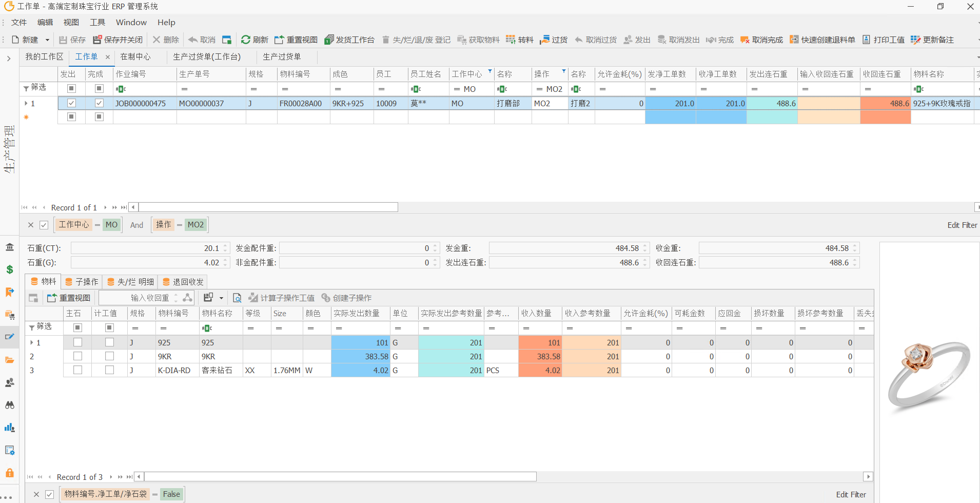Open the 工具 menu
This screenshot has width=980, height=503.
click(x=97, y=22)
